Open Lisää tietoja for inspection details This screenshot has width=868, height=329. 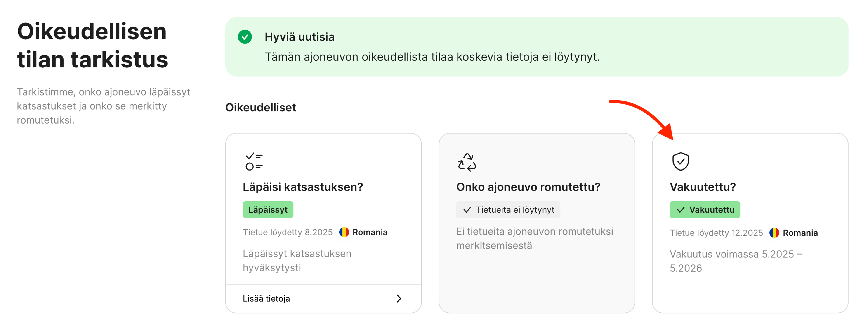click(x=266, y=298)
